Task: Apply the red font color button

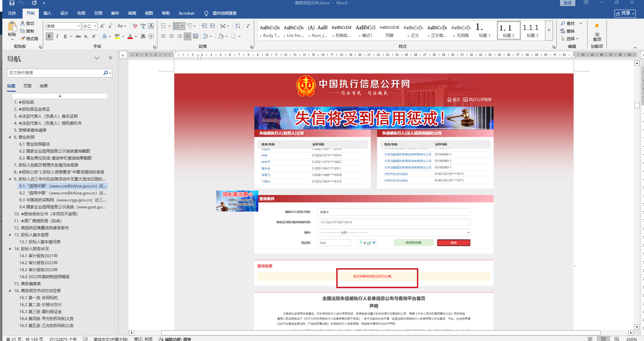Action: [x=130, y=36]
